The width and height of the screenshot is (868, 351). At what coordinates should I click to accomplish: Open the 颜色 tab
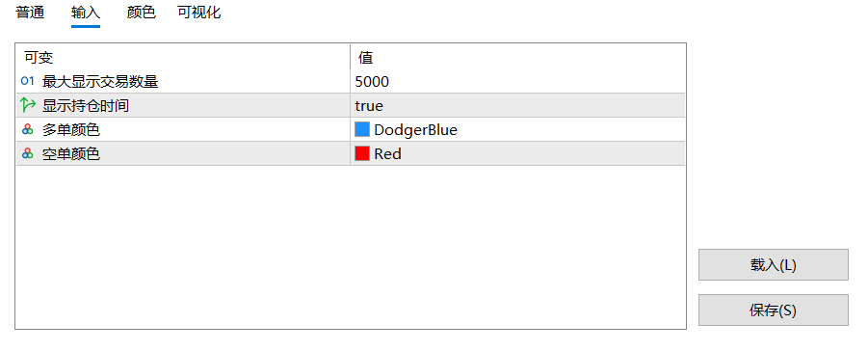(142, 13)
